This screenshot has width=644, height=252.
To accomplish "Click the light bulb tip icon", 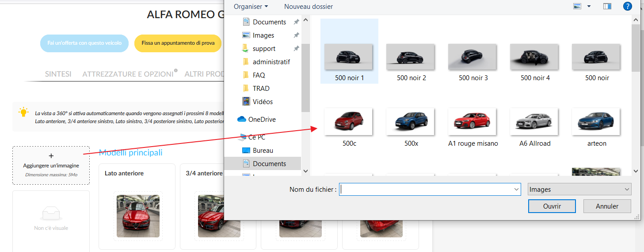I will [23, 112].
